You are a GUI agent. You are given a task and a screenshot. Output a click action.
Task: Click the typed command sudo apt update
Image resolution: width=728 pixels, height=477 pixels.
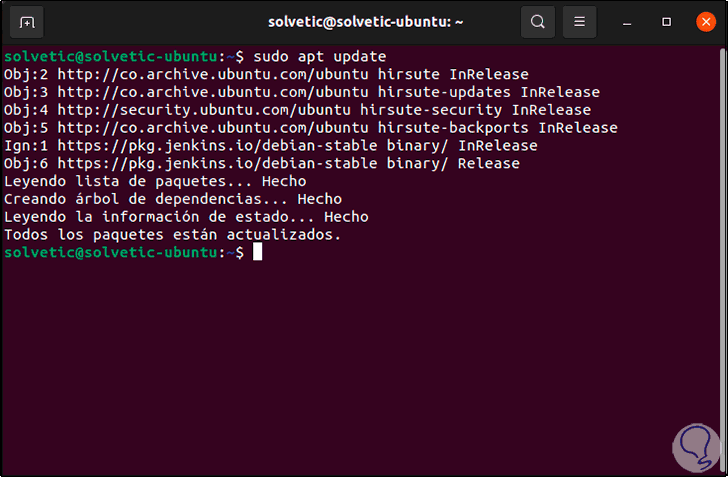(x=319, y=57)
